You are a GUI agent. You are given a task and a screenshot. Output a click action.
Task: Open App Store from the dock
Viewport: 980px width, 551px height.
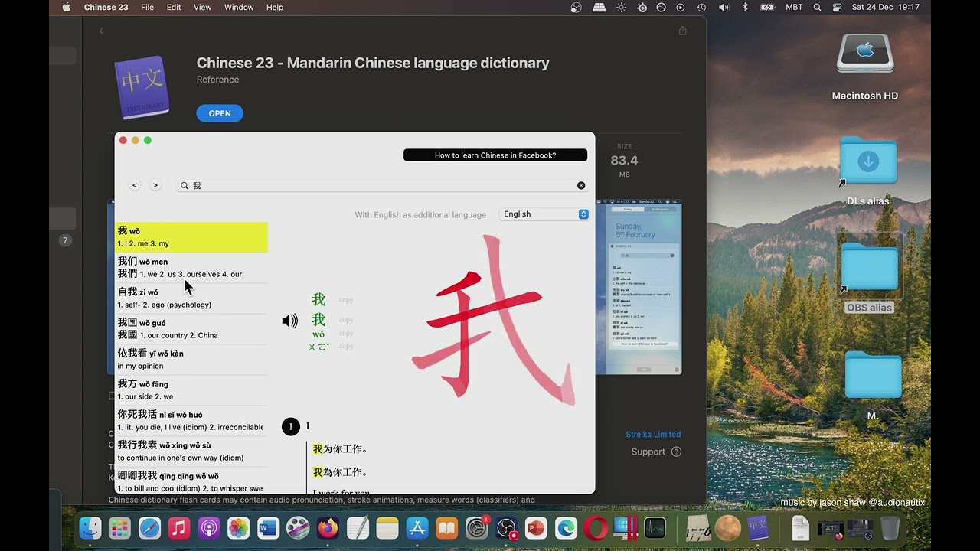coord(417,528)
